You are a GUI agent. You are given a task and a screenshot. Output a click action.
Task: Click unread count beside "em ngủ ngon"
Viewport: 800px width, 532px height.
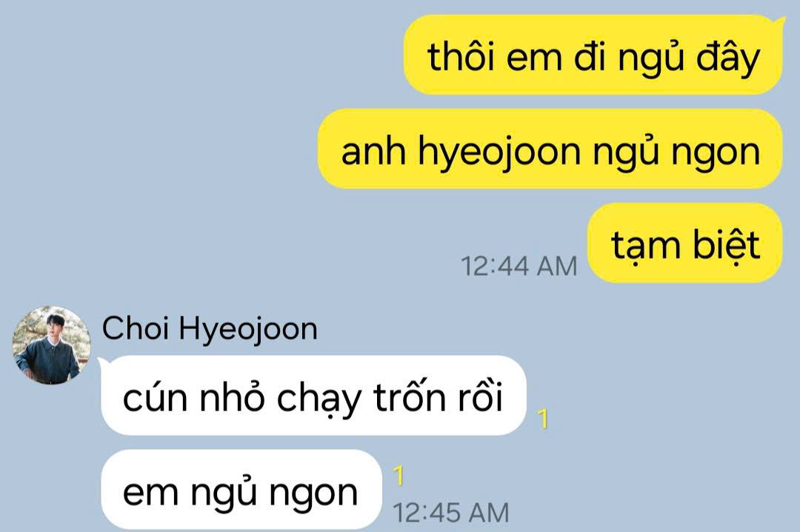coord(399,475)
